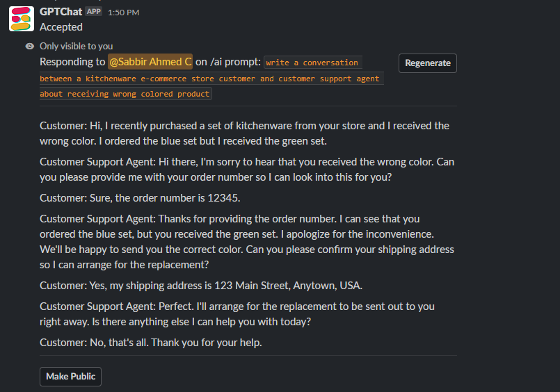Click the "123 Main Street, Anytown" message
Viewport: 560px width, 392px height.
click(201, 286)
